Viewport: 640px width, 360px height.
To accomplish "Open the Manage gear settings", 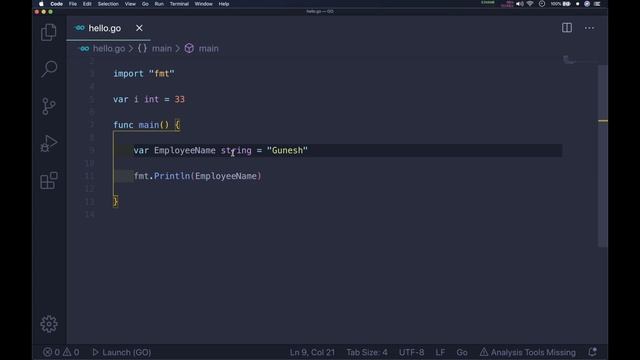I will [49, 324].
